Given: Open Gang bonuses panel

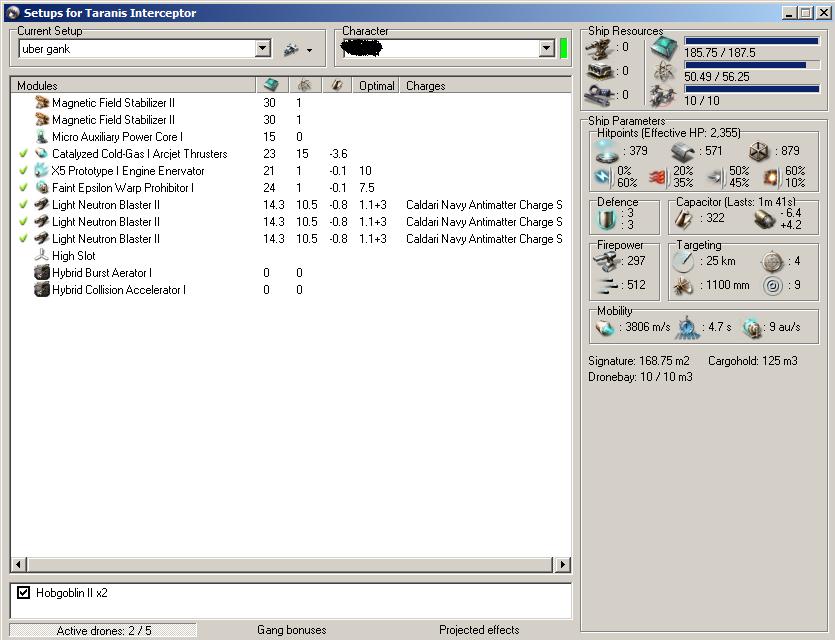Looking at the screenshot, I should click(x=292, y=630).
